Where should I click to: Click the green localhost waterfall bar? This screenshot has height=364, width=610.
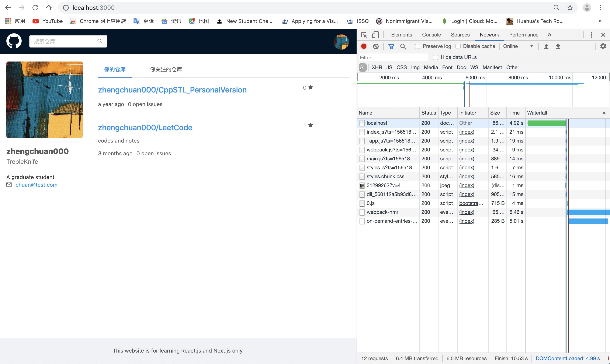pos(547,123)
